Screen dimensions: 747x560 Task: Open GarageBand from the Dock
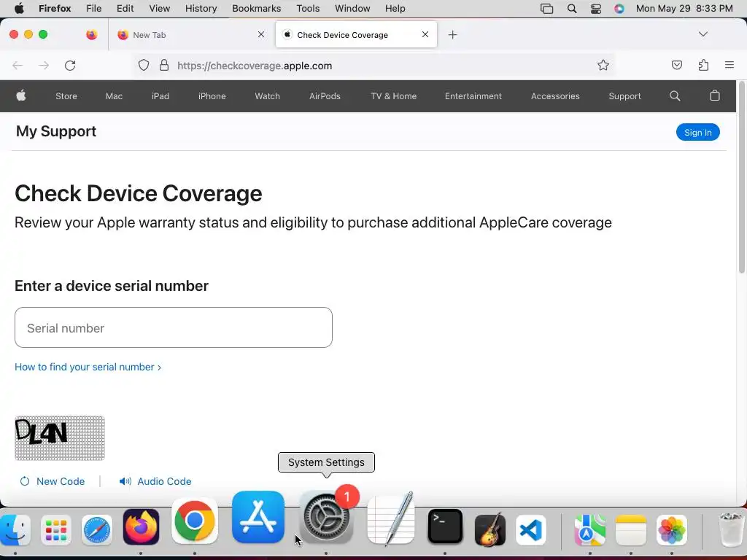(489, 529)
